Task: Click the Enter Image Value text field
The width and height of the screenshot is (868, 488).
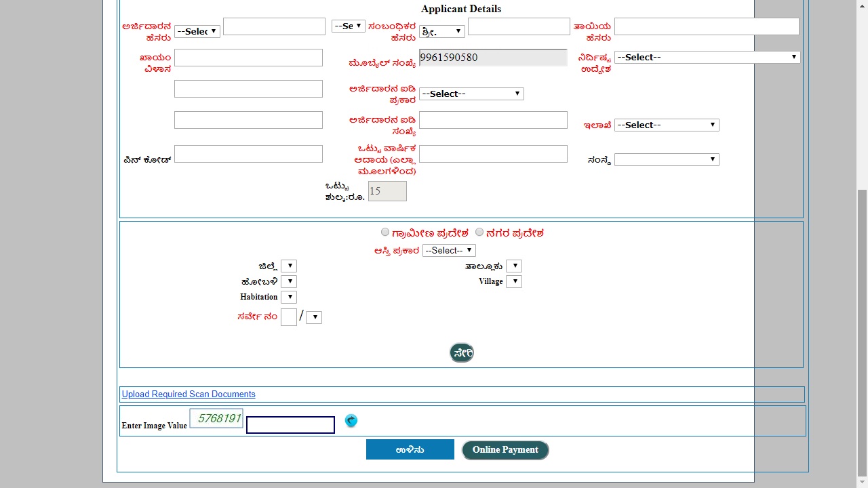Action: click(290, 425)
